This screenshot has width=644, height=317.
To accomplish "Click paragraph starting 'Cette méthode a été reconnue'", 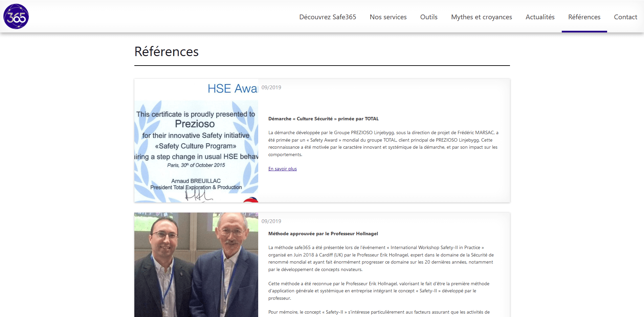I will point(379,291).
